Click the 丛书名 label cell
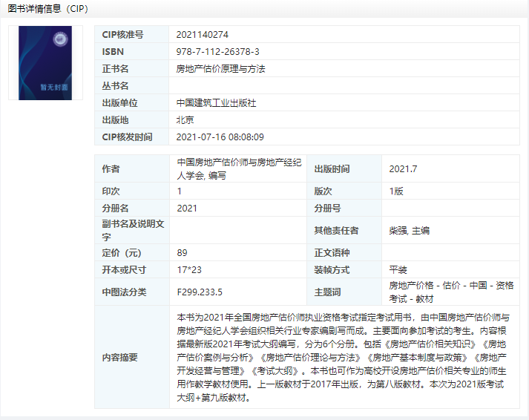 (115, 85)
